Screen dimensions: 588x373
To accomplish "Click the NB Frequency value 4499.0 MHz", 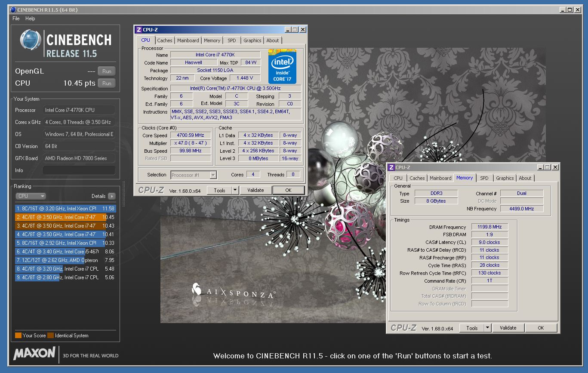I will coord(522,209).
